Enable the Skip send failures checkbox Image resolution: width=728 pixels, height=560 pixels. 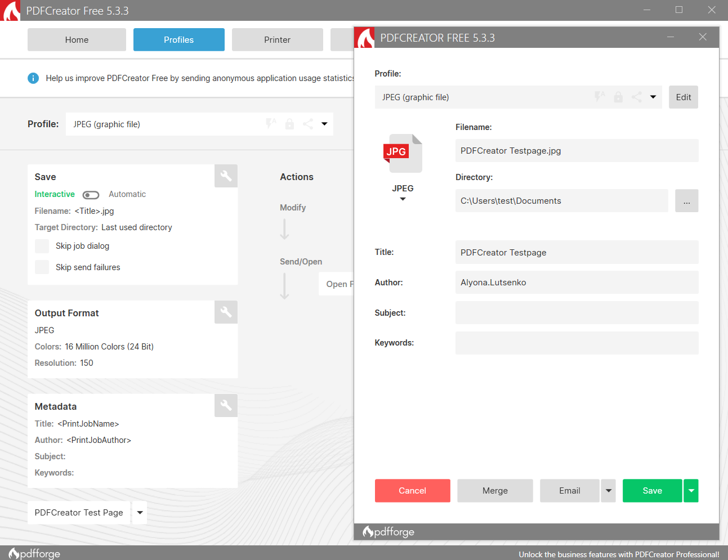pyautogui.click(x=42, y=267)
